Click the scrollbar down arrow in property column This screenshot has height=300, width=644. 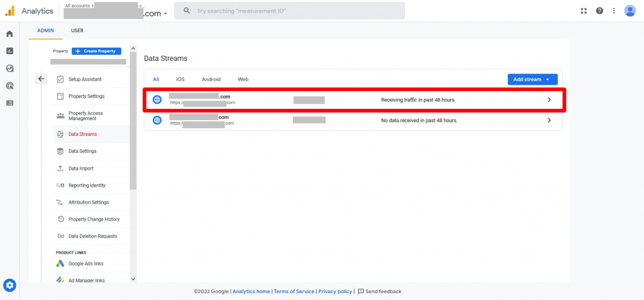click(133, 279)
